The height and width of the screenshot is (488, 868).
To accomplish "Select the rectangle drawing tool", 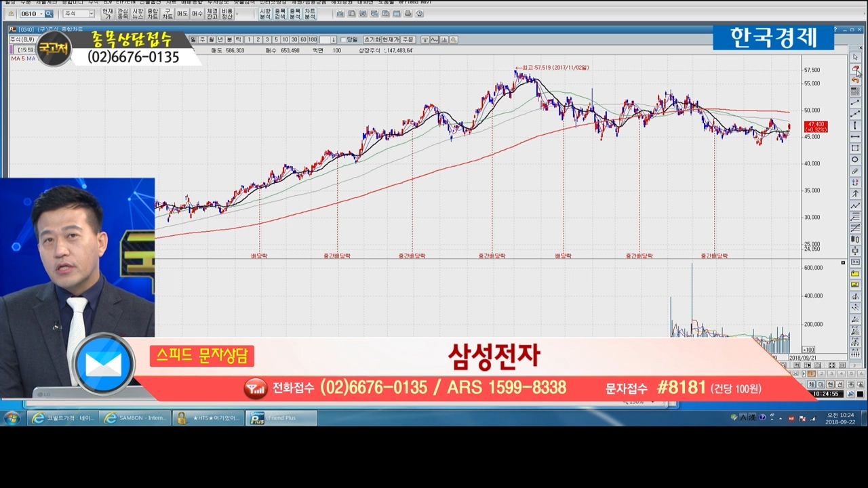I will (855, 148).
